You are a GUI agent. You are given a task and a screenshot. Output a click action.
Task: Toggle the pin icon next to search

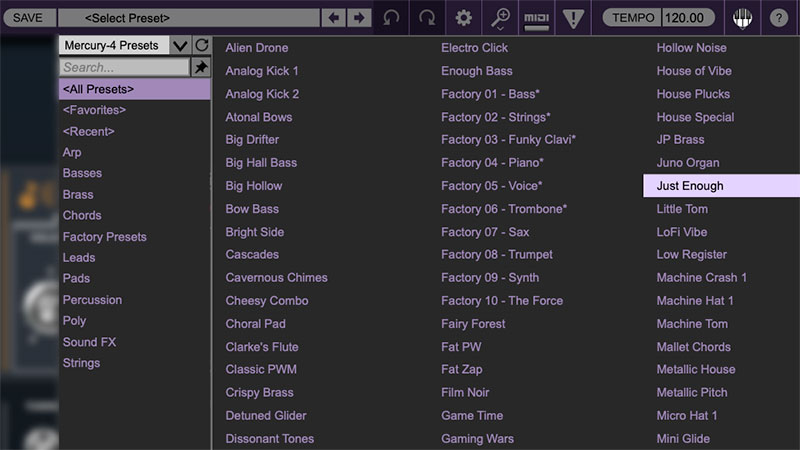(x=201, y=67)
